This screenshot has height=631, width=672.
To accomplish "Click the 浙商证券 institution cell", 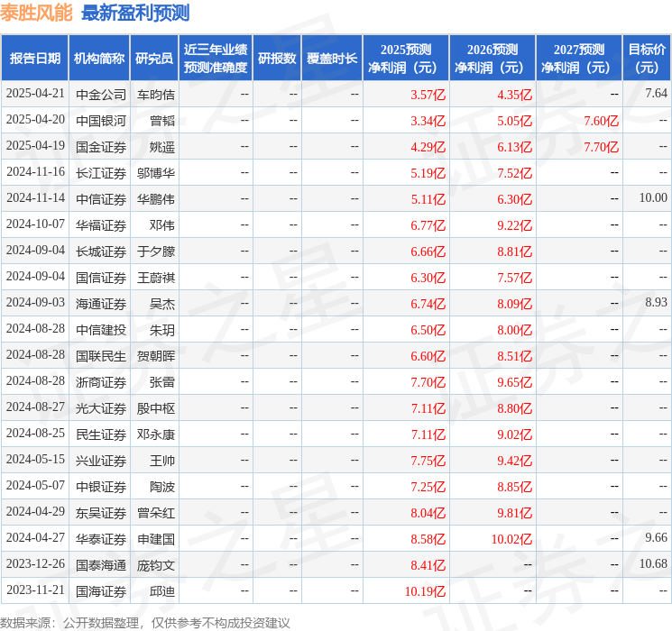I will tap(100, 381).
